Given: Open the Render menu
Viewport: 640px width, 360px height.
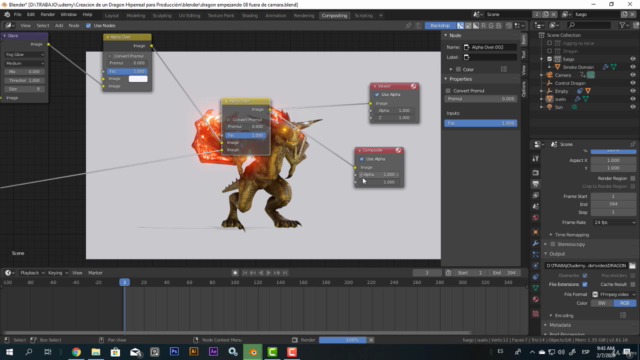Looking at the screenshot, I should tap(47, 15).
